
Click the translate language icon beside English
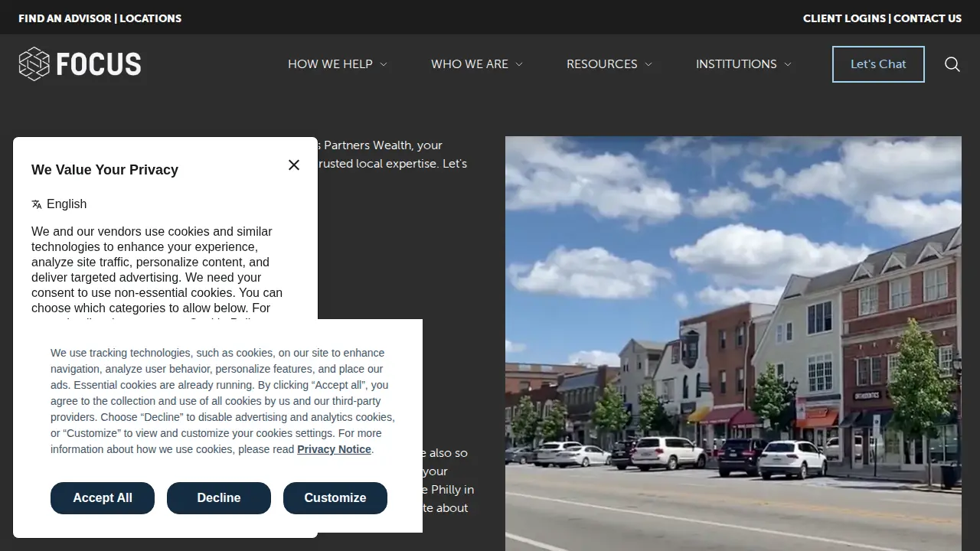[x=37, y=204]
